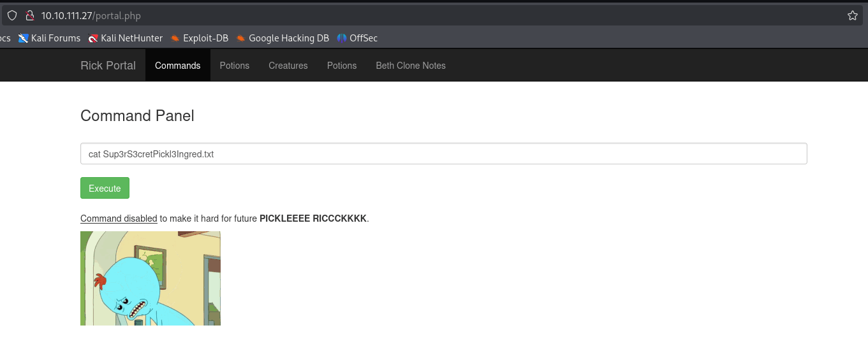This screenshot has height=351, width=868.
Task: Click the bold PICKLEEEE RICCCKKKK text
Action: coord(313,218)
